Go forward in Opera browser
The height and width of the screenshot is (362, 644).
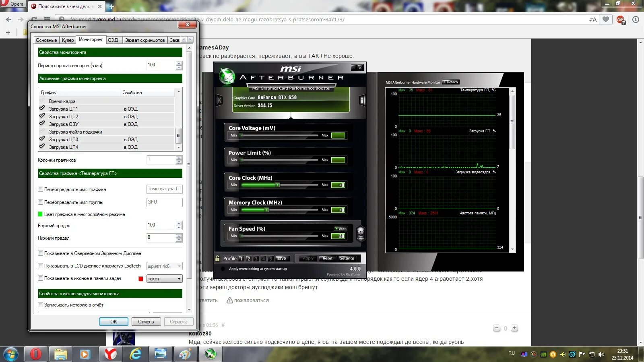coord(21,19)
